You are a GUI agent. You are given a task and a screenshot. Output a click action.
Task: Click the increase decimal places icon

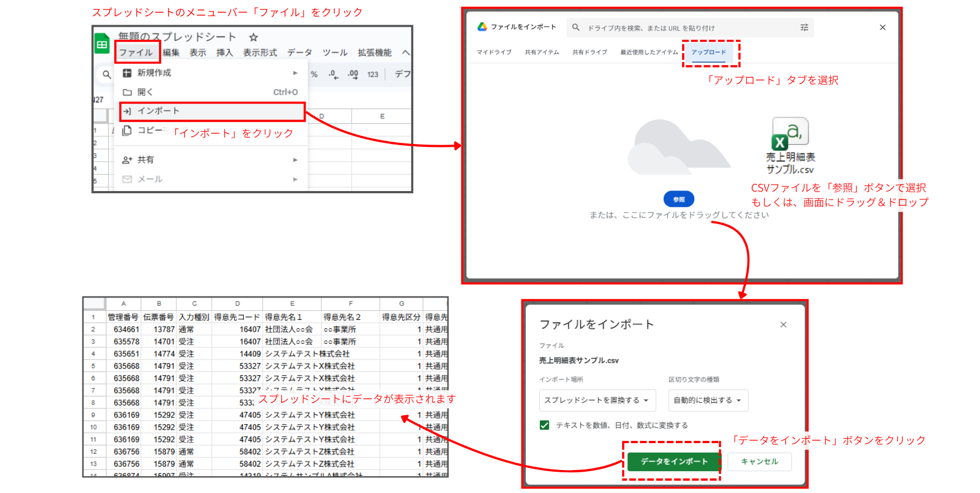pos(353,74)
